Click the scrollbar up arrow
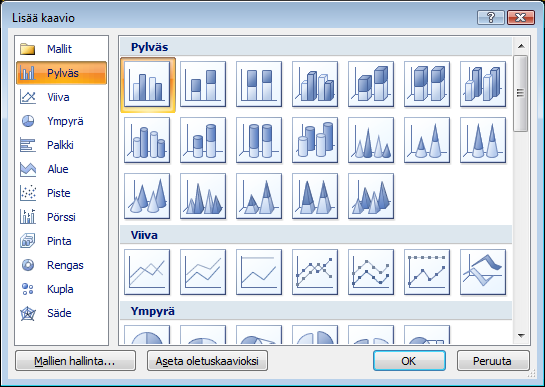545x387 pixels. pyautogui.click(x=521, y=46)
